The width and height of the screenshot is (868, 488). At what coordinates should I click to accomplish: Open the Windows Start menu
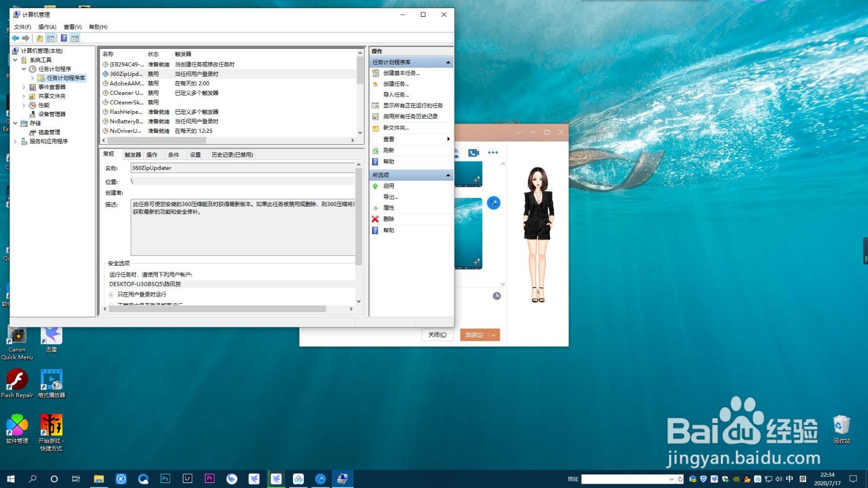pyautogui.click(x=11, y=479)
